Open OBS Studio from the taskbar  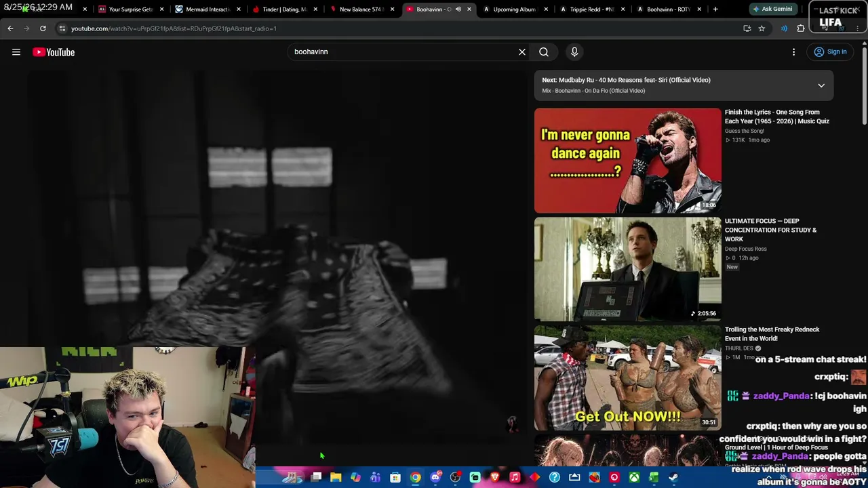pos(455,477)
